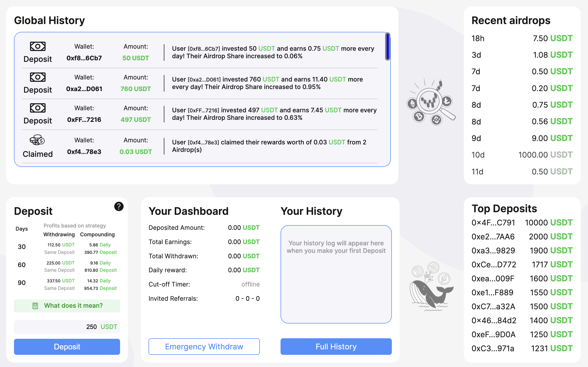Image resolution: width=588 pixels, height=367 pixels.
Task: Click the Global History heading
Action: click(x=49, y=20)
